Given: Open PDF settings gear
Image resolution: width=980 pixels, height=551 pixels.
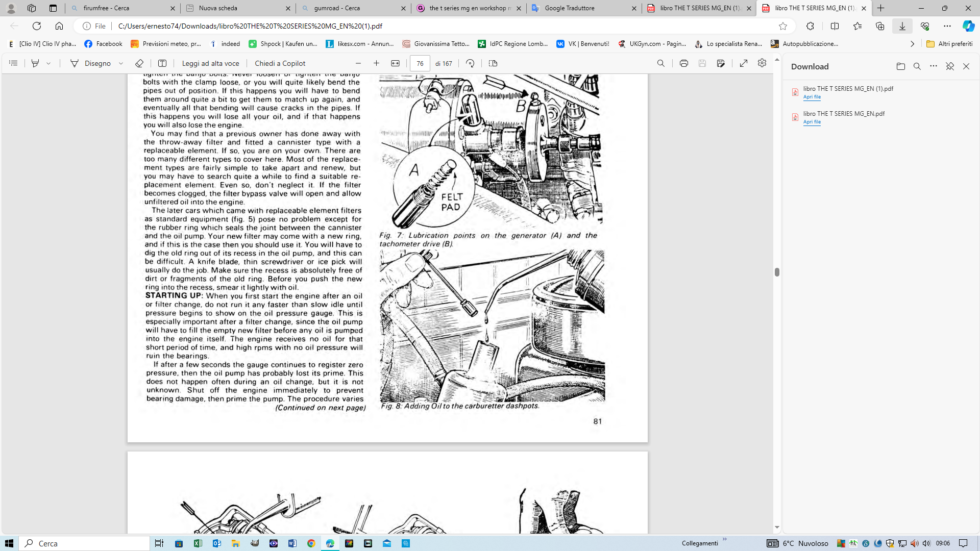Looking at the screenshot, I should (x=762, y=63).
